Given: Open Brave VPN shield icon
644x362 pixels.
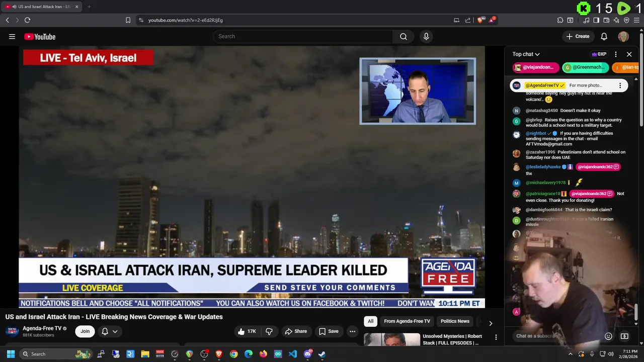Looking at the screenshot, I should pos(626,20).
